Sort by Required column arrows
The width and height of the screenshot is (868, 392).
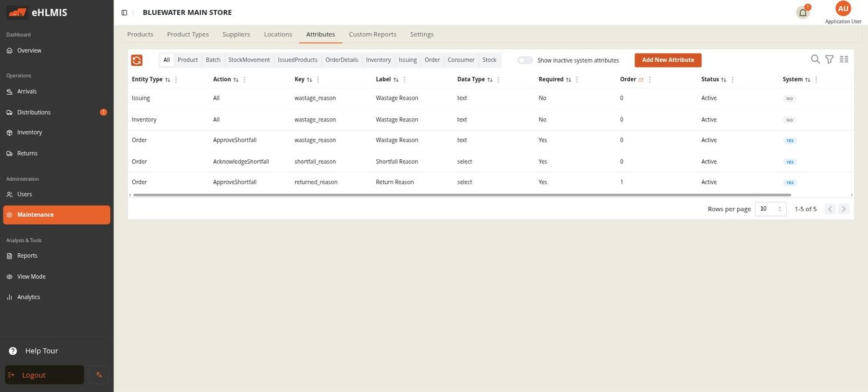(x=569, y=80)
